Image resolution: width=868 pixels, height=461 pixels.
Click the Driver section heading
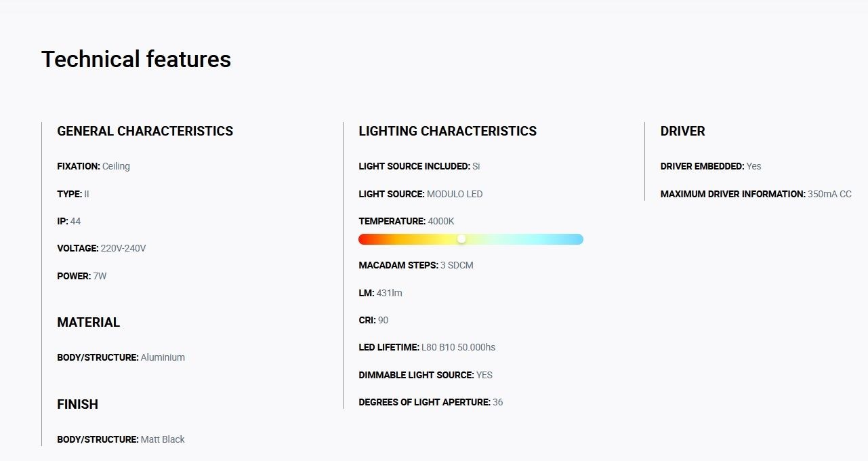tap(683, 132)
